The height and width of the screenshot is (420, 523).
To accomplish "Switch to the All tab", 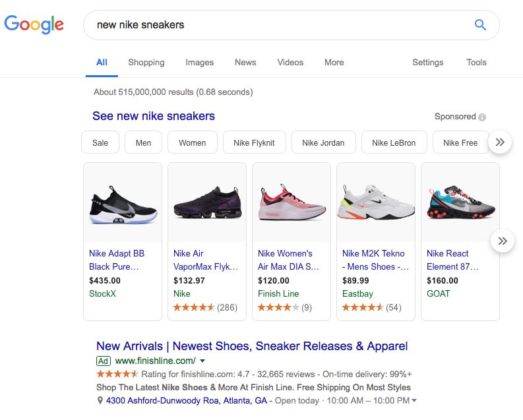I will 102,63.
